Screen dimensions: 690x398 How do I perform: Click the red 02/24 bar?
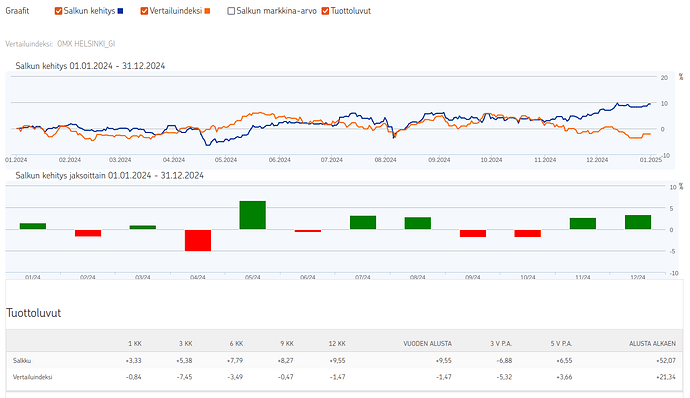click(x=88, y=233)
